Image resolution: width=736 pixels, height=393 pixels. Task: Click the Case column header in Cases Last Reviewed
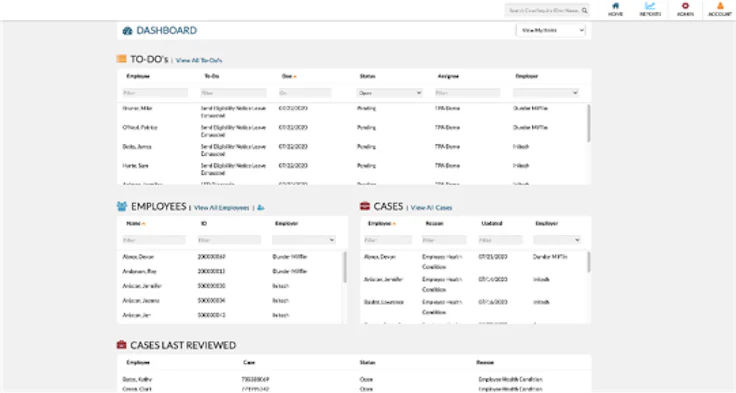(x=249, y=362)
